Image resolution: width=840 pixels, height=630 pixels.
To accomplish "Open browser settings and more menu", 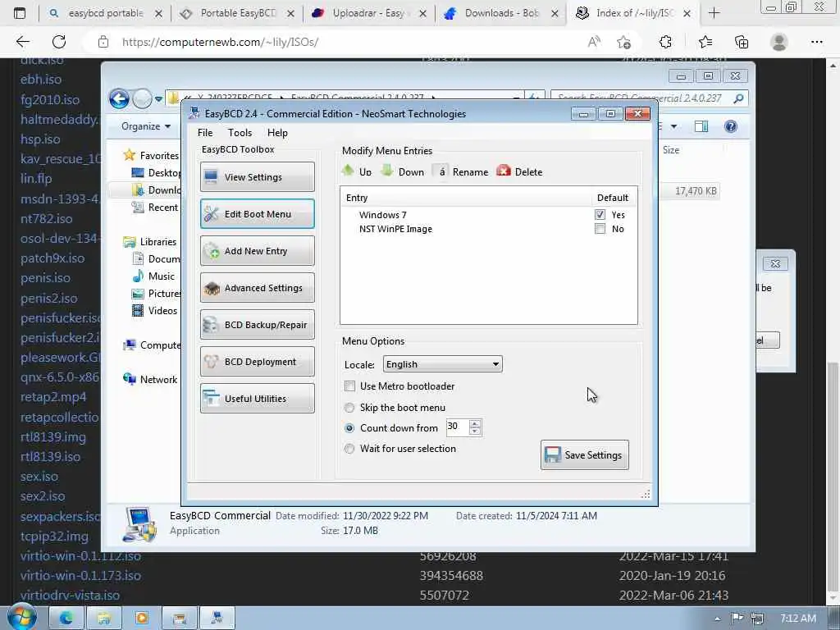I will click(816, 42).
